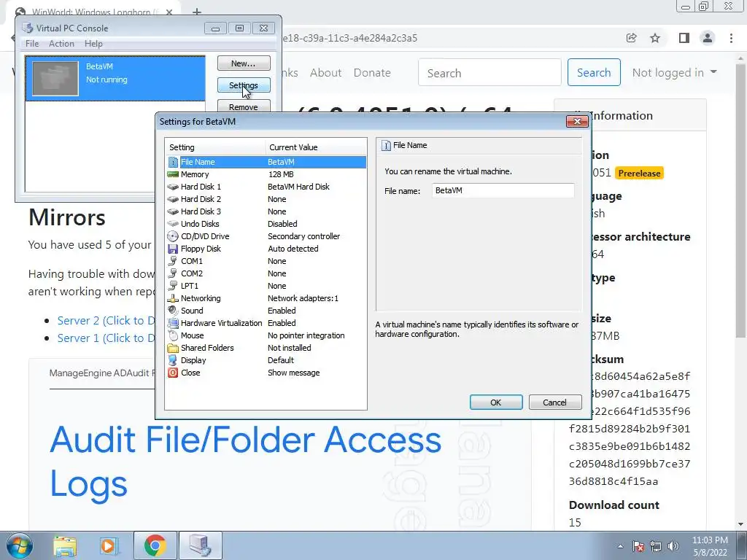Select Memory 128 MB value
This screenshot has width=747, height=560.
pyautogui.click(x=281, y=174)
